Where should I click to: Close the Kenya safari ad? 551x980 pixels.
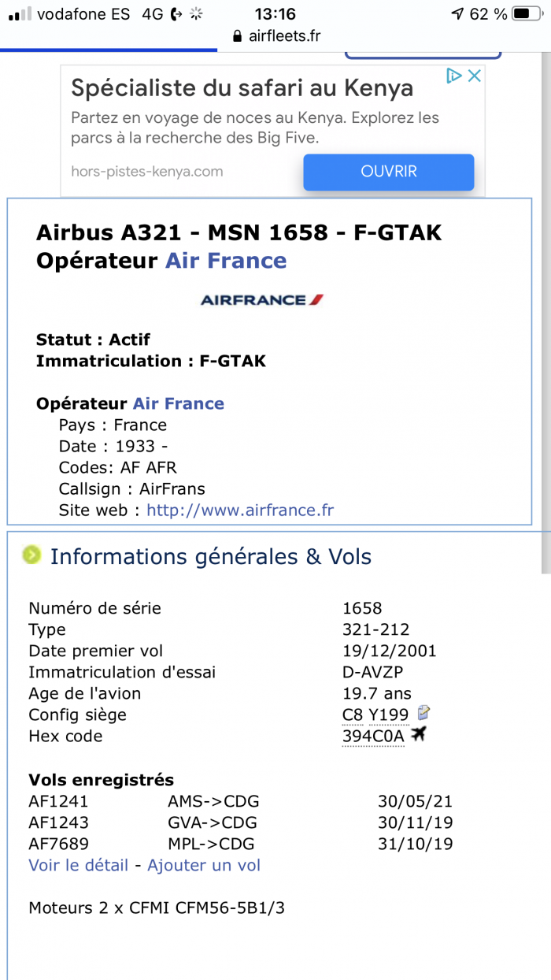click(x=475, y=76)
